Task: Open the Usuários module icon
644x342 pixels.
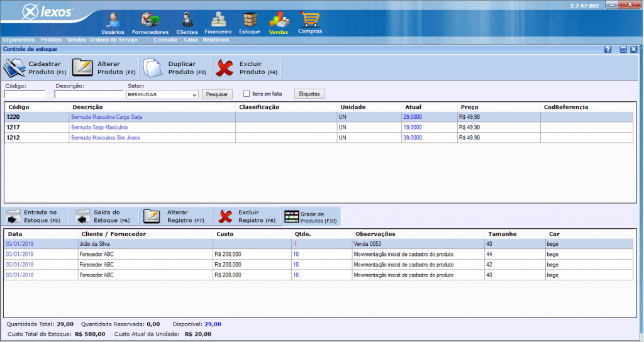Action: [x=113, y=19]
